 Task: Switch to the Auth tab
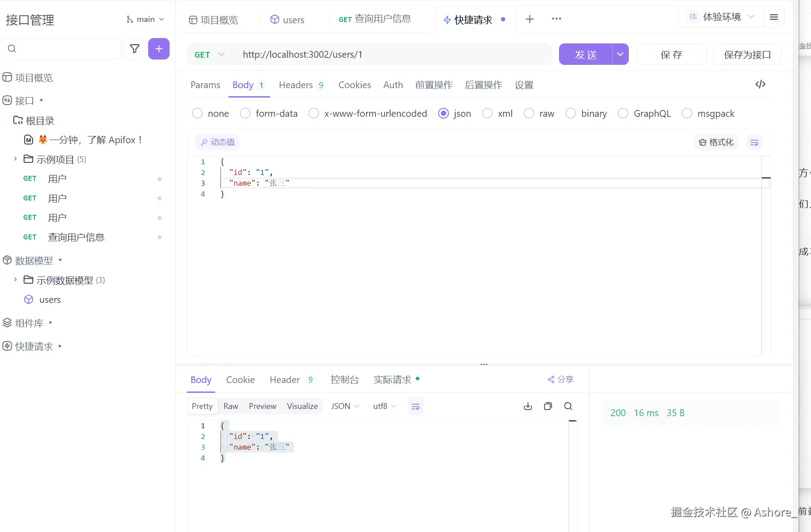(x=393, y=85)
